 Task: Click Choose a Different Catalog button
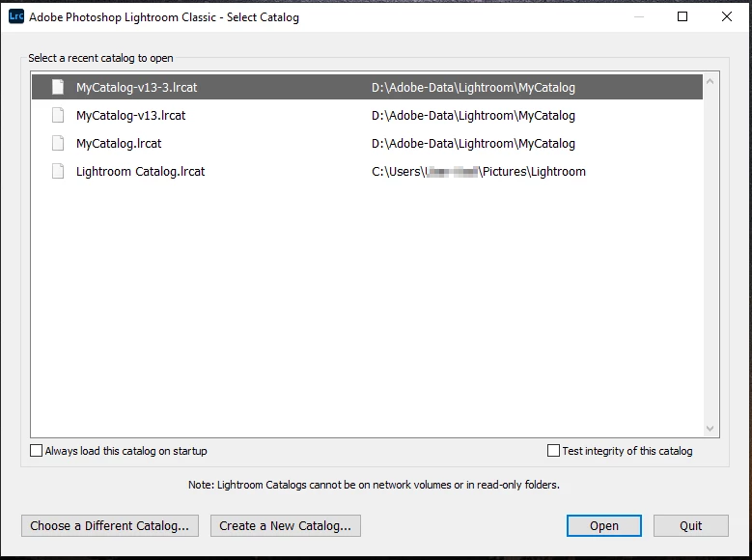(110, 526)
